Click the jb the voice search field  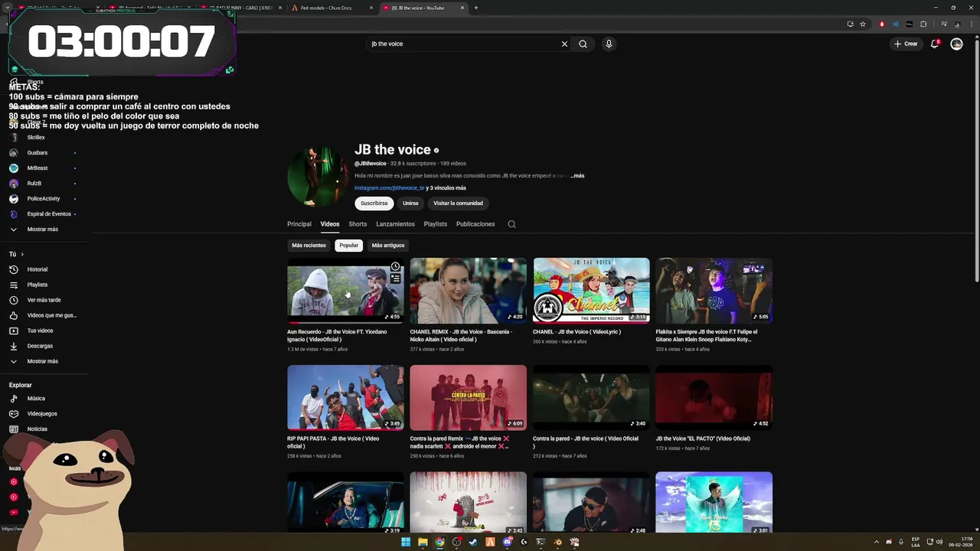click(x=463, y=44)
